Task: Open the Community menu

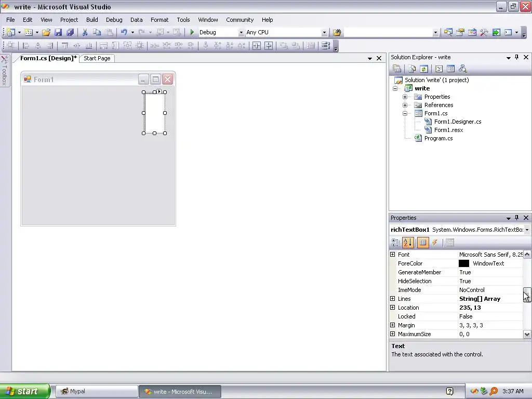Action: tap(240, 20)
